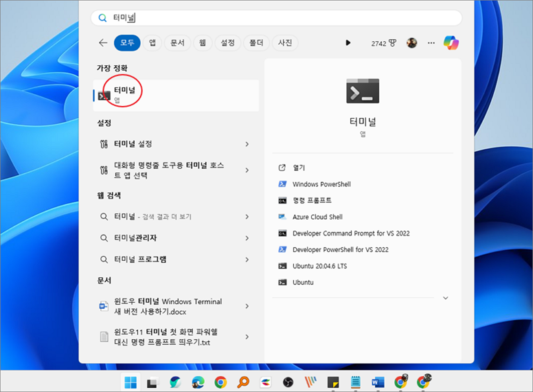Open the 터미널 app best match result
Viewport: 533px width, 392px height.
tap(176, 96)
